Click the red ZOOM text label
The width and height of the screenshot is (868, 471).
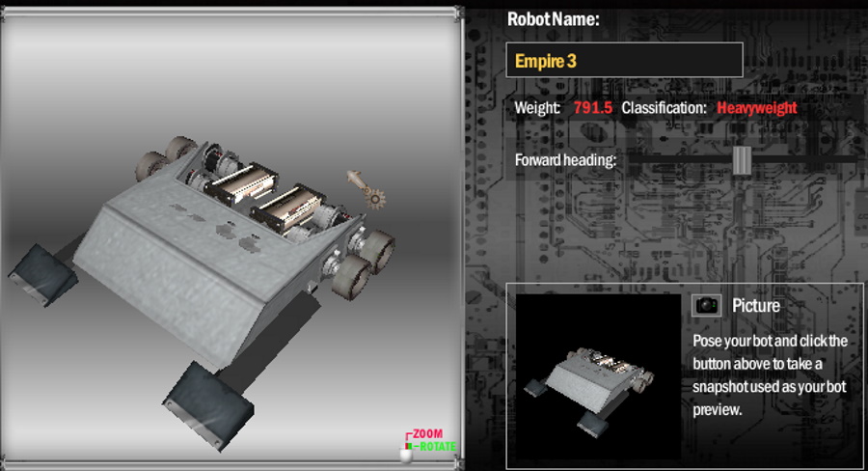tap(427, 435)
